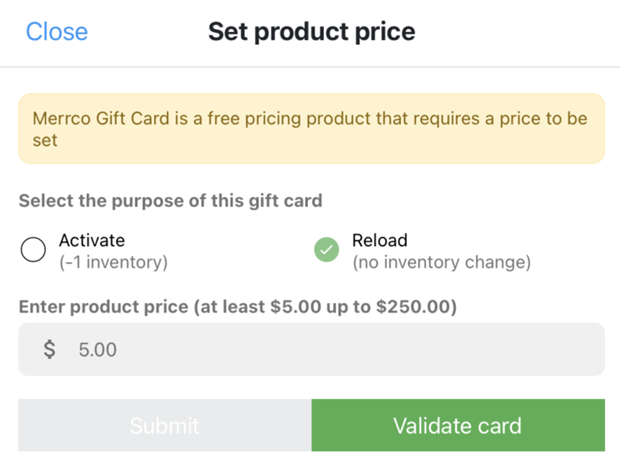Click 'Select the purpose of this gift card' label
This screenshot has height=464, width=620.
click(x=170, y=201)
